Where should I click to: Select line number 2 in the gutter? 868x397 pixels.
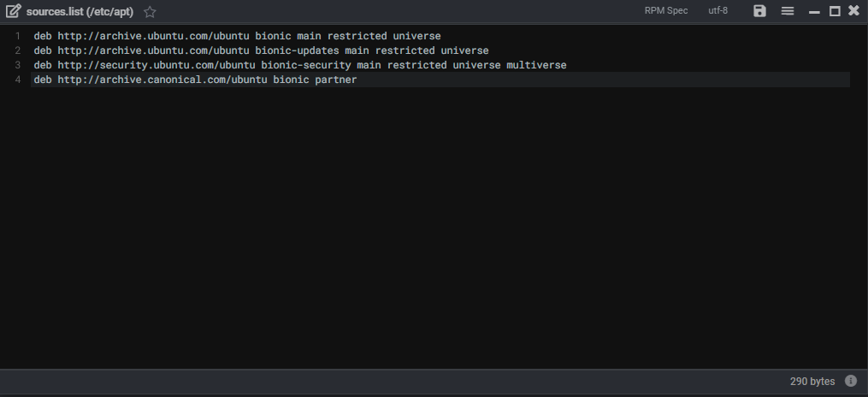point(17,50)
